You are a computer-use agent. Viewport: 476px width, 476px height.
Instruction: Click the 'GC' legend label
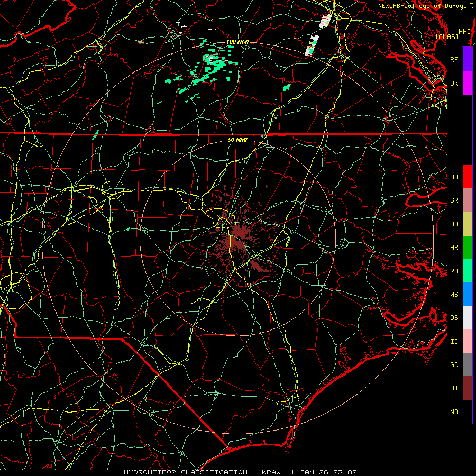pyautogui.click(x=454, y=364)
